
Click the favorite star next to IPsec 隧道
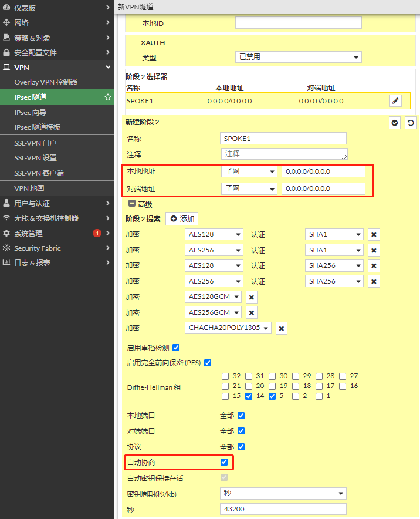[x=107, y=97]
